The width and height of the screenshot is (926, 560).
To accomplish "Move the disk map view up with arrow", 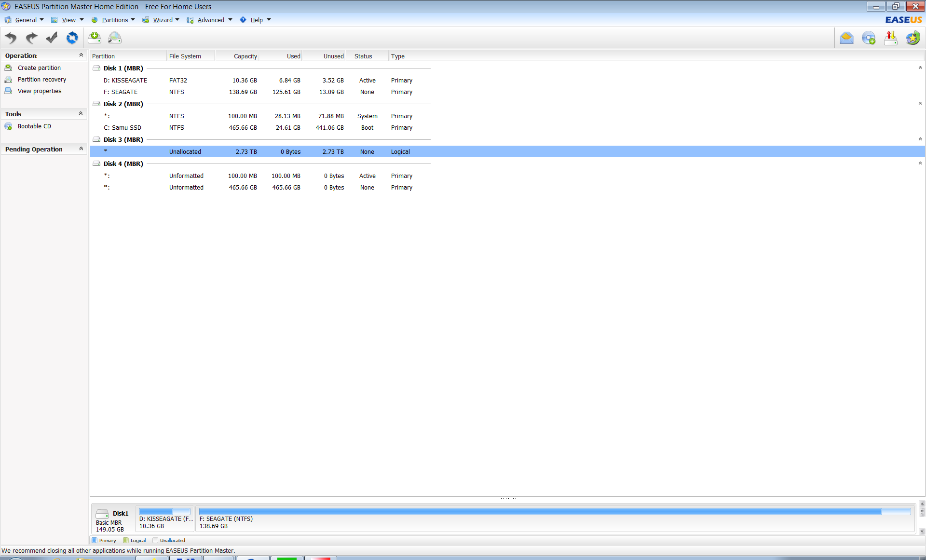I will 922,504.
